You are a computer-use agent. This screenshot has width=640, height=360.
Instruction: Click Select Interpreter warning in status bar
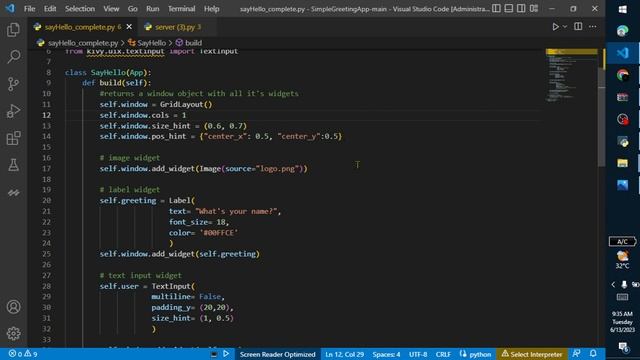click(531, 354)
